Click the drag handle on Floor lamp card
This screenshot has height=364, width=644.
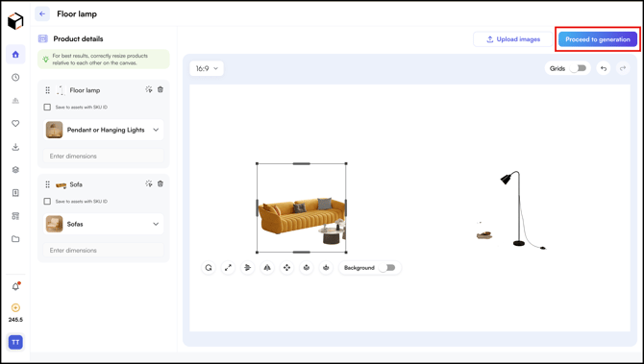48,90
